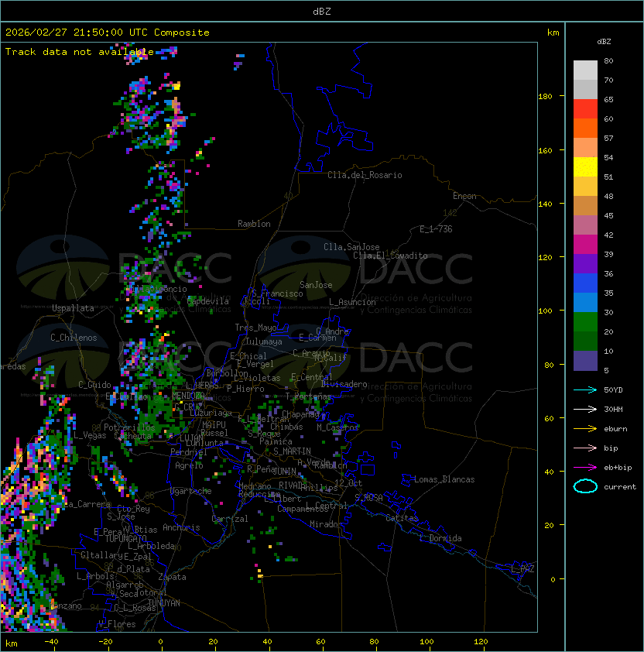
Task: Click the Lomas_Blancas map label
Action: click(x=444, y=479)
